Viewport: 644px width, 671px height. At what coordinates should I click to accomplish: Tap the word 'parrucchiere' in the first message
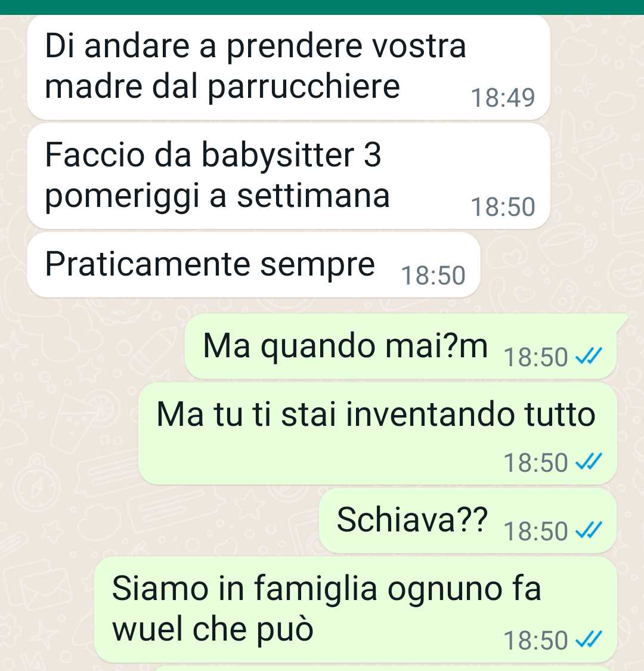304,88
